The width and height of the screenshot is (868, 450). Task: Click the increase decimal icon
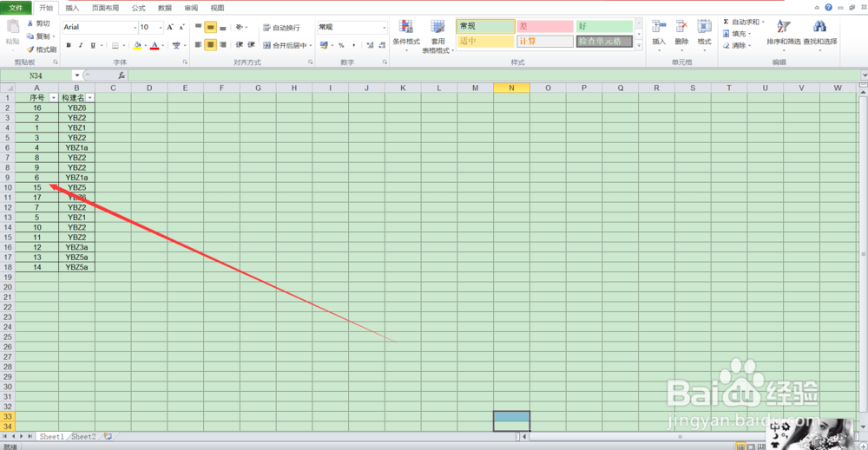pos(370,45)
